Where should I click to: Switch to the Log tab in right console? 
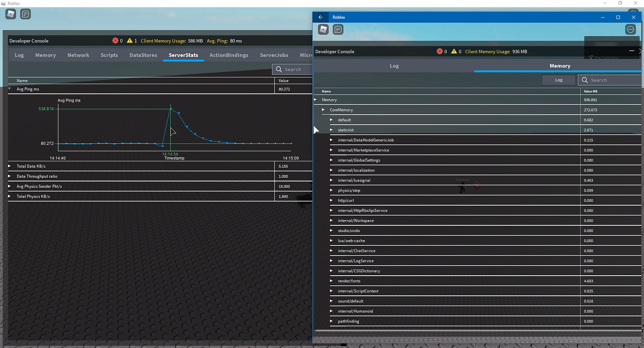point(394,66)
